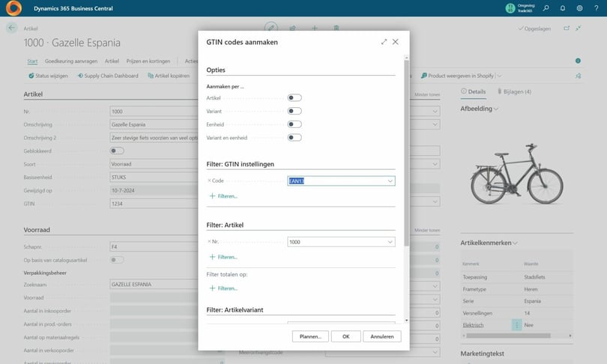
Task: Switch to the Details factbox tab
Action: (x=473, y=91)
